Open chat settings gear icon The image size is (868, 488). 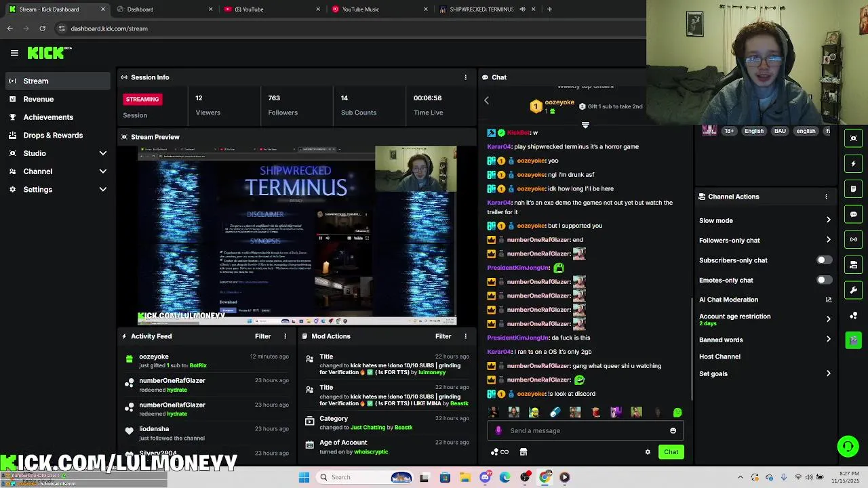tap(648, 452)
